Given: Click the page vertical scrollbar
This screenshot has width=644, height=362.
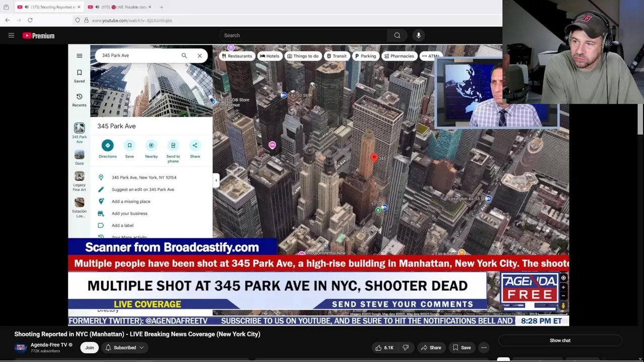Looking at the screenshot, I should point(640,119).
